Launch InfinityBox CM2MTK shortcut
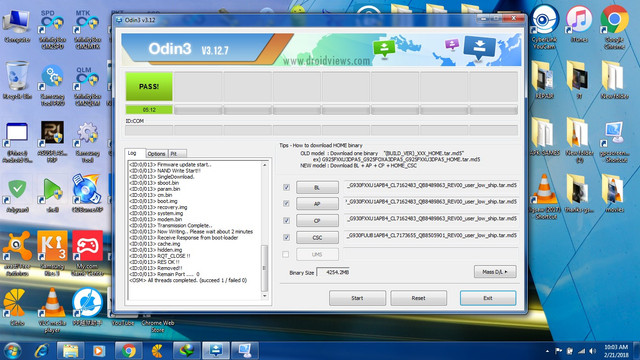 [87, 29]
